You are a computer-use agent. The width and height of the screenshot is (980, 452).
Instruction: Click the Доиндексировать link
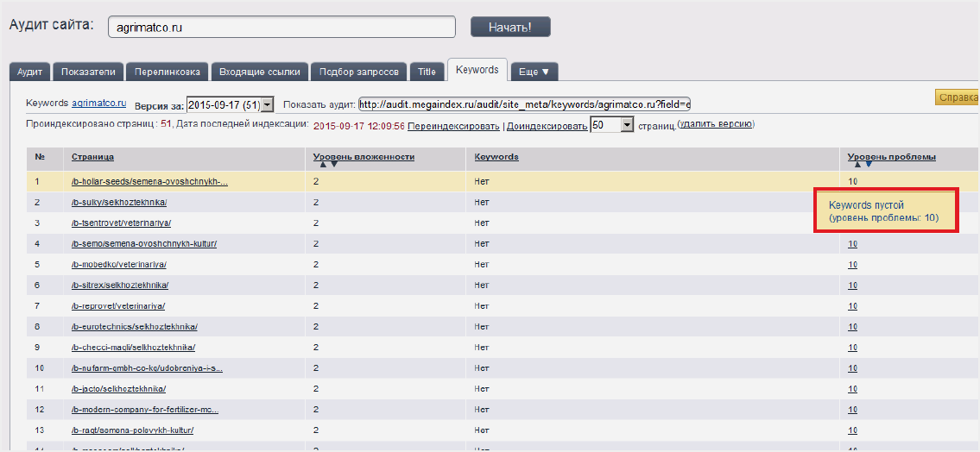click(x=547, y=126)
